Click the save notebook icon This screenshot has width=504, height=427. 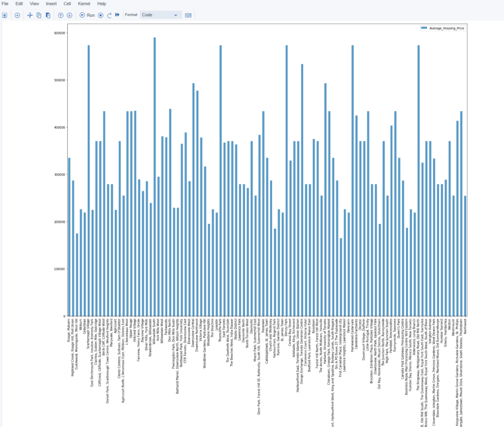tap(5, 15)
